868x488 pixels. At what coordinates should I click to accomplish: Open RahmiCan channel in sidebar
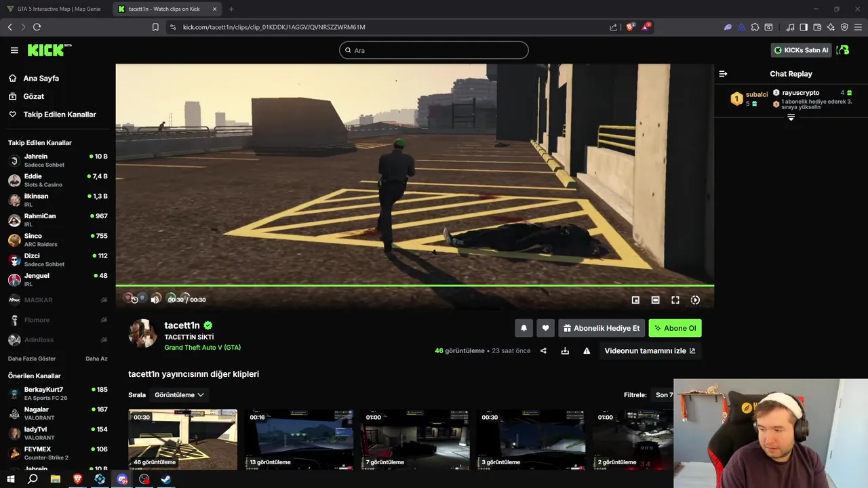pos(58,220)
